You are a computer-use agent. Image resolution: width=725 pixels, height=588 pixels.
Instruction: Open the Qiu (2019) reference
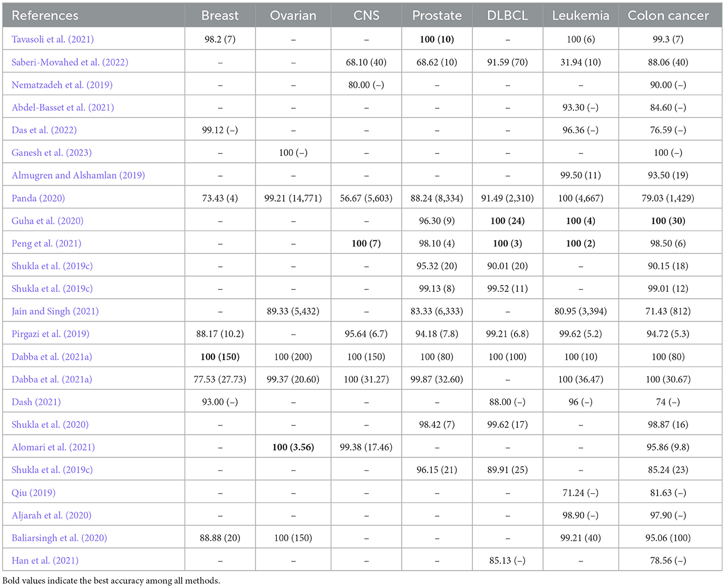tap(33, 493)
